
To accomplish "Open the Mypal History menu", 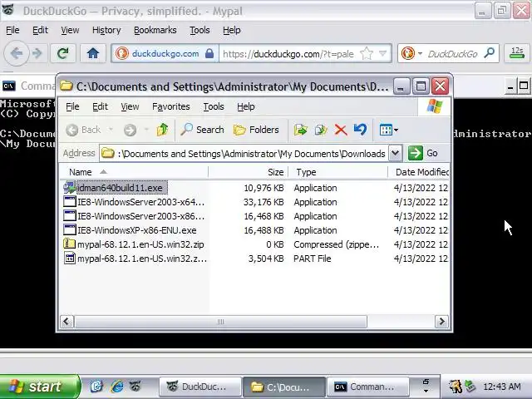I will click(106, 30).
